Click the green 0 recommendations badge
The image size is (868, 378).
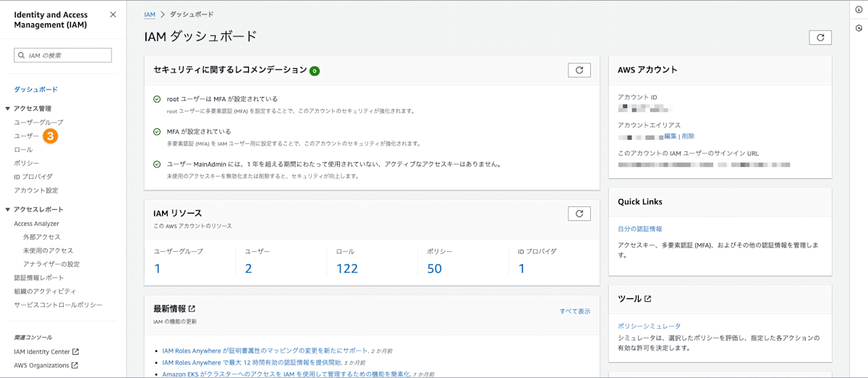tap(315, 71)
